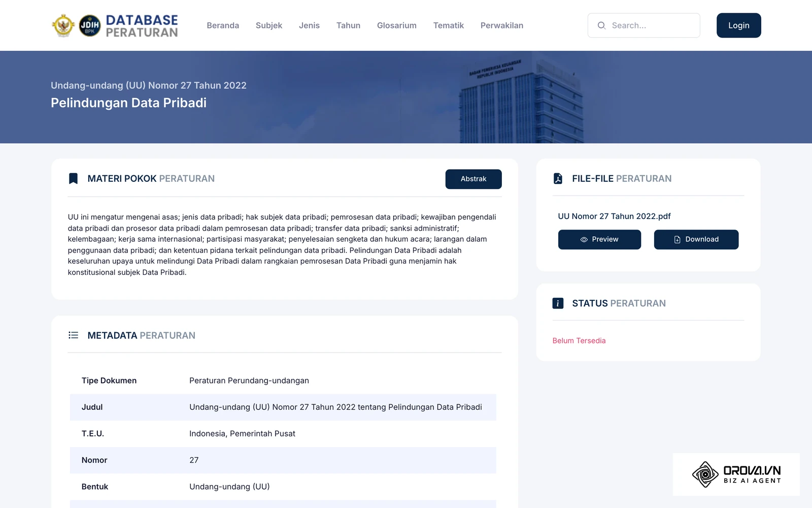Click the FILE-FILE PERATURAN heading
812x508 pixels.
click(622, 178)
